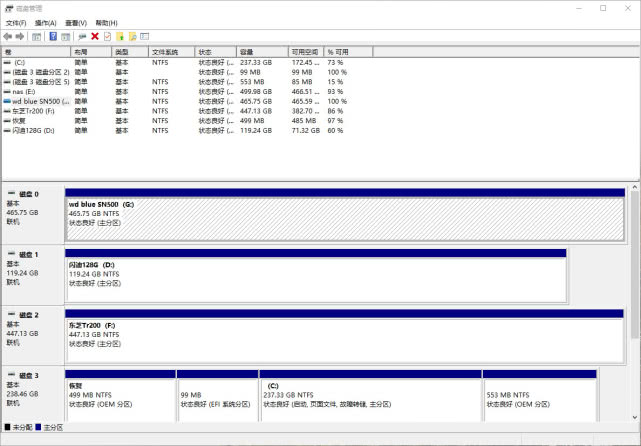Sort by the 可用空间 column header
641x446 pixels.
pos(306,52)
